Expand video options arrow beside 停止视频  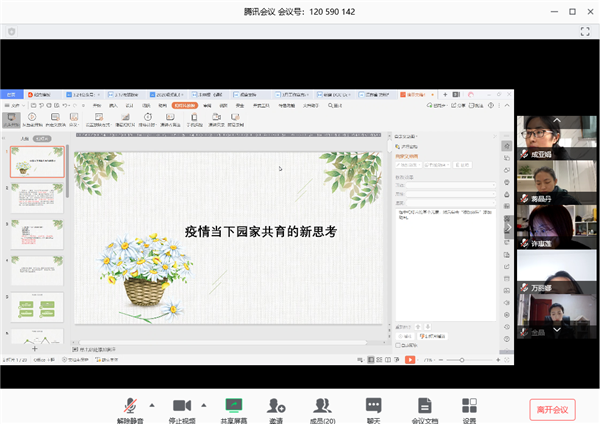pyautogui.click(x=203, y=405)
